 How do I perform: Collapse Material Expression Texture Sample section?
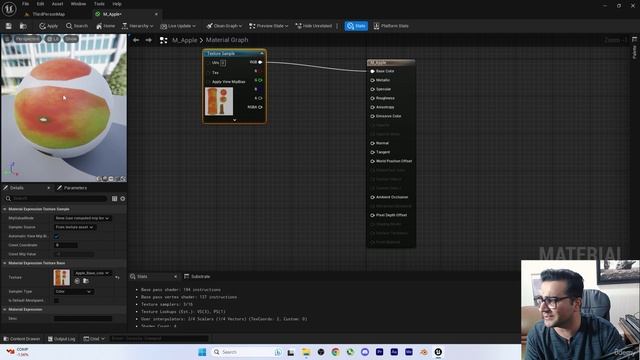pyautogui.click(x=5, y=209)
